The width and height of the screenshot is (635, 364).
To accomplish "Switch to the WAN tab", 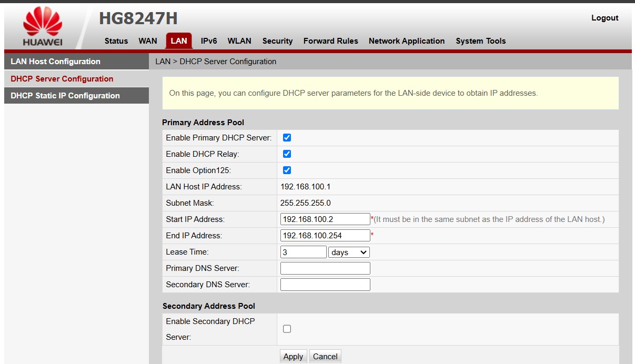I will (148, 41).
